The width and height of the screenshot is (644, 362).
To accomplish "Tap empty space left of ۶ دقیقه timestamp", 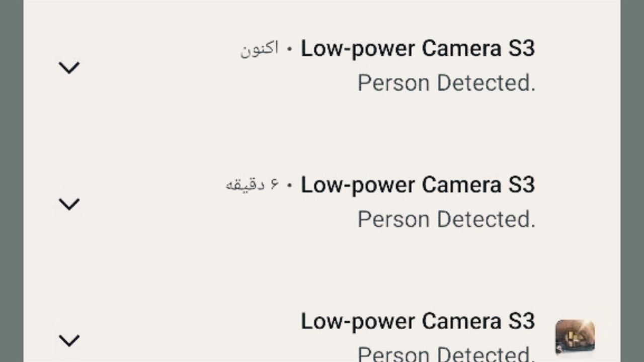I will click(151, 185).
